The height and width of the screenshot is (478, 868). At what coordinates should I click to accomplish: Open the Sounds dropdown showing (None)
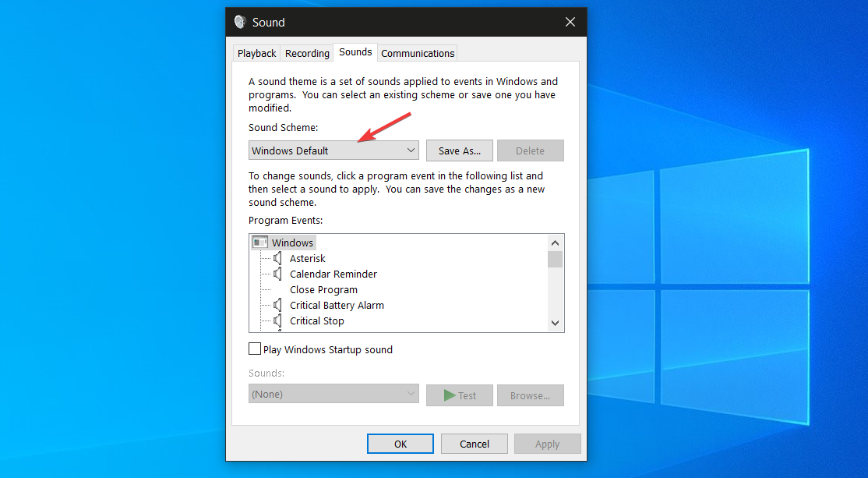point(333,394)
